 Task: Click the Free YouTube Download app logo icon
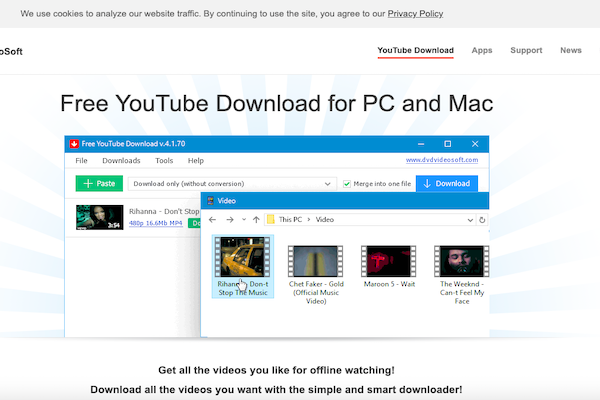point(74,144)
